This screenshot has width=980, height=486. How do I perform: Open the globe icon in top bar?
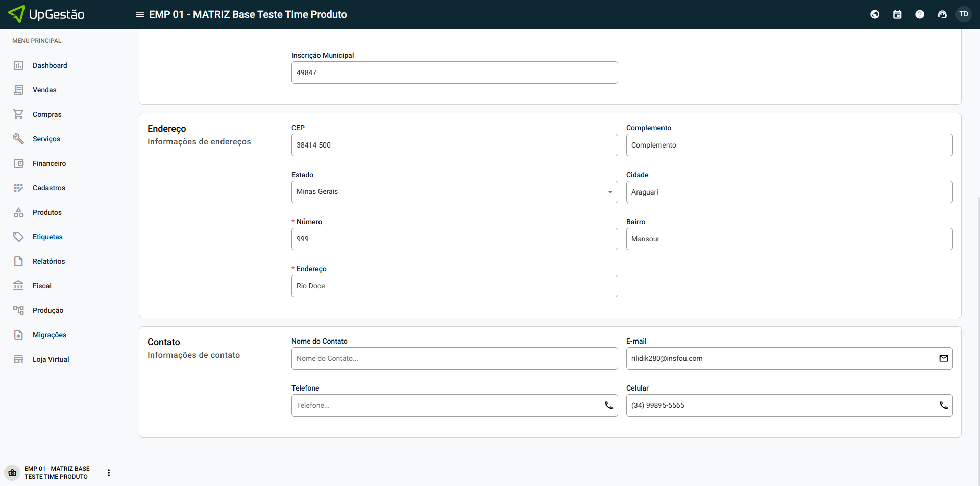[x=875, y=14]
